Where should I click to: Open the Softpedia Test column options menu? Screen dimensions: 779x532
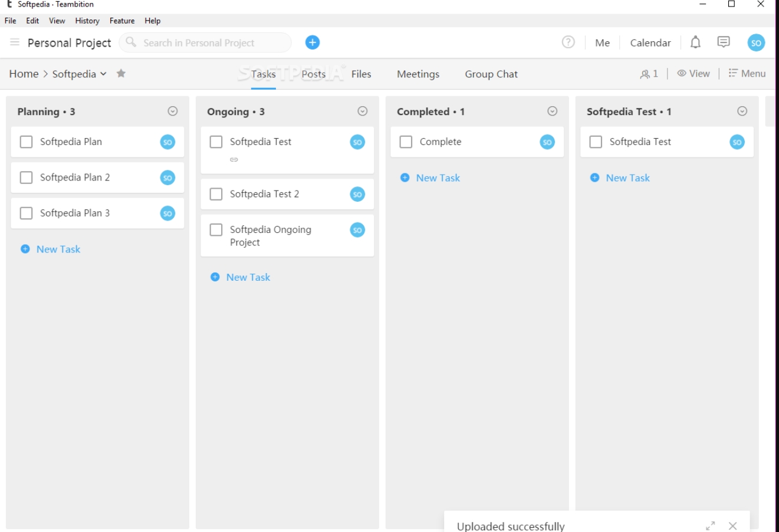pyautogui.click(x=742, y=111)
